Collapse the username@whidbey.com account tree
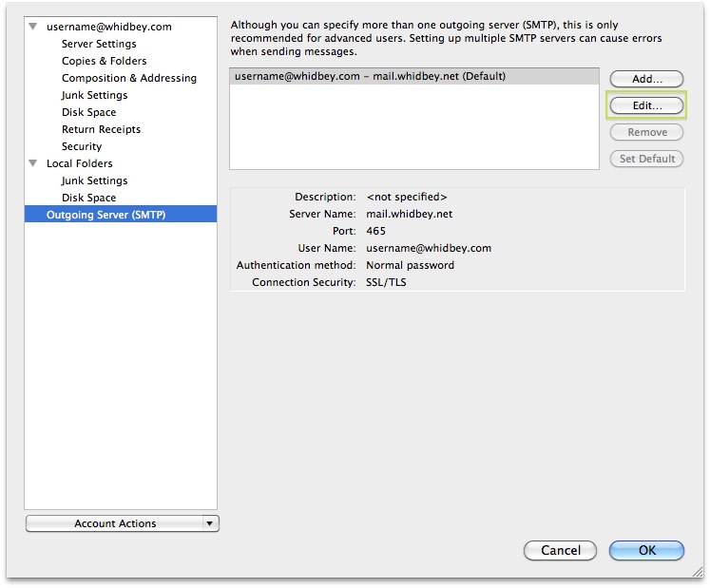This screenshot has width=710, height=588. [x=33, y=27]
